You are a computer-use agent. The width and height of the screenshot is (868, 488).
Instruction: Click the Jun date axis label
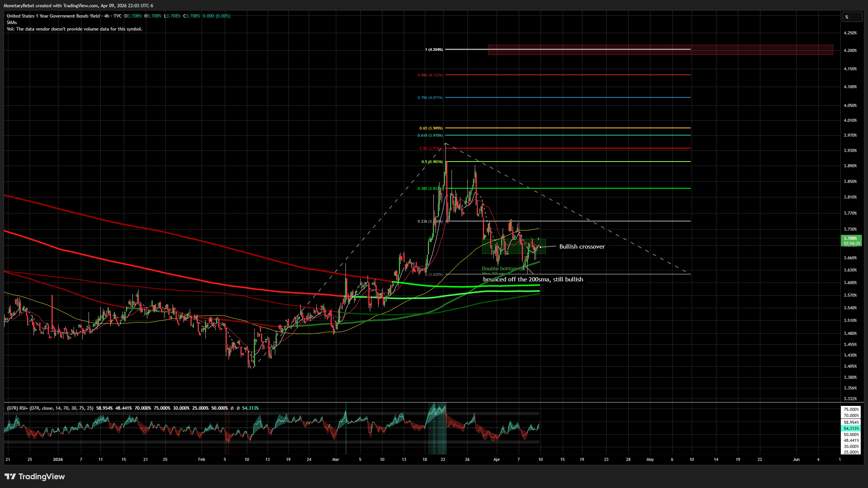click(x=796, y=459)
